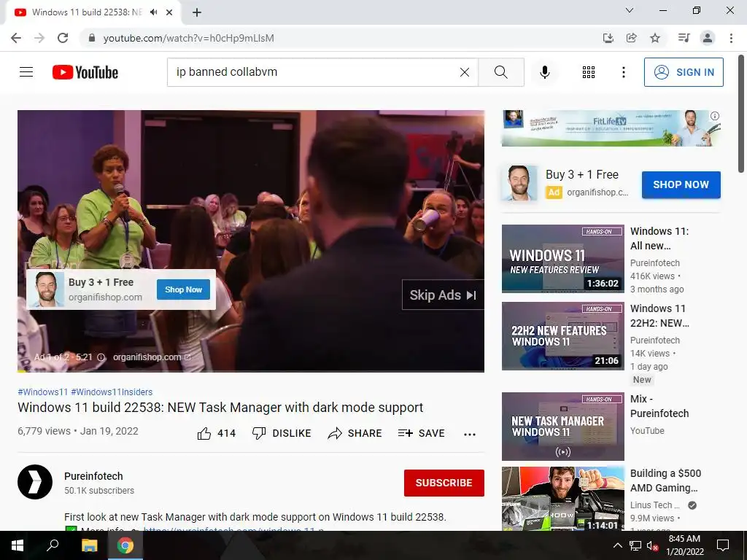The image size is (747, 560).
Task: Open Chrome three-dot menu
Action: [731, 38]
